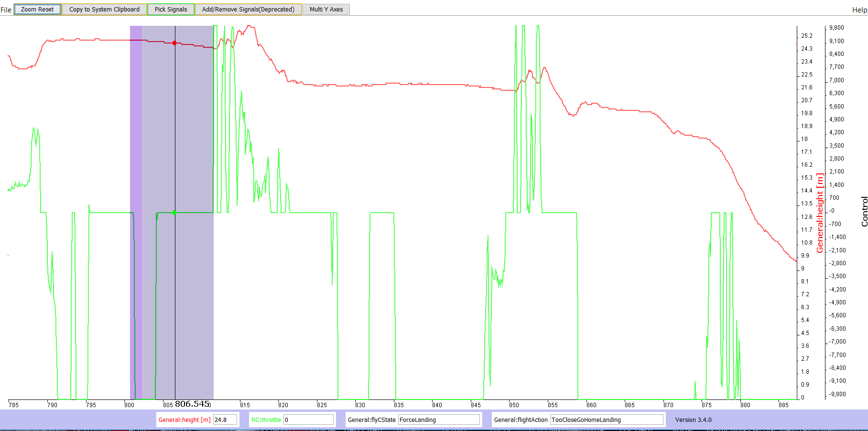Click the vertical General:height [m] axis title

click(x=820, y=213)
